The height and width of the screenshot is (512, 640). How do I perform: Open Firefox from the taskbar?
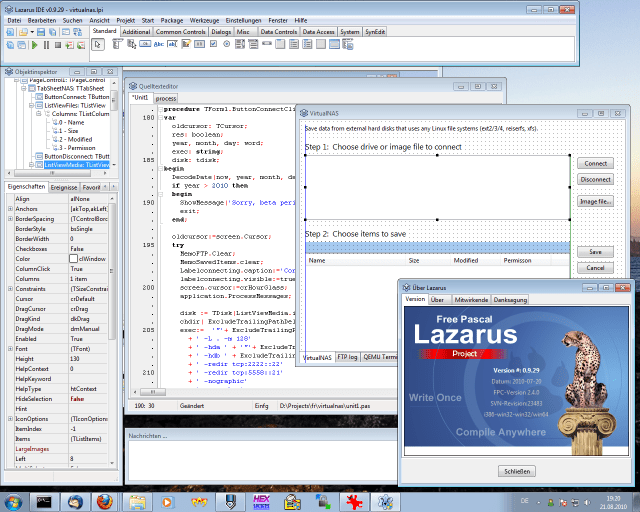pyautogui.click(x=104, y=502)
